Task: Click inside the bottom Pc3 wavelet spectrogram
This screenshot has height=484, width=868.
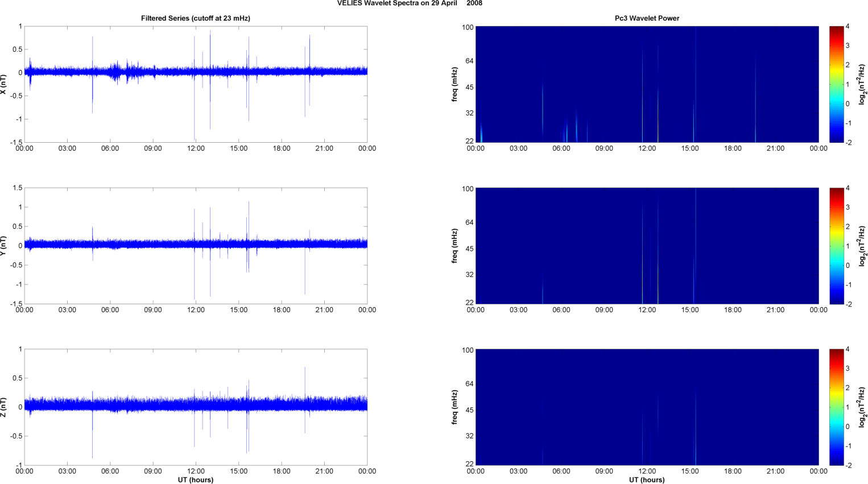Action: click(647, 407)
